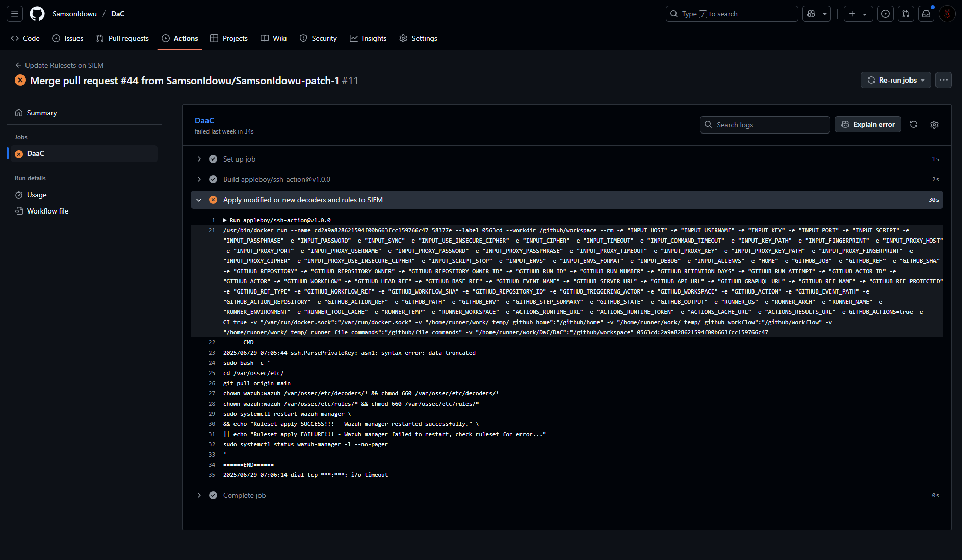Switch to the Issues tab
Screen dimensions: 962x560
click(68, 38)
